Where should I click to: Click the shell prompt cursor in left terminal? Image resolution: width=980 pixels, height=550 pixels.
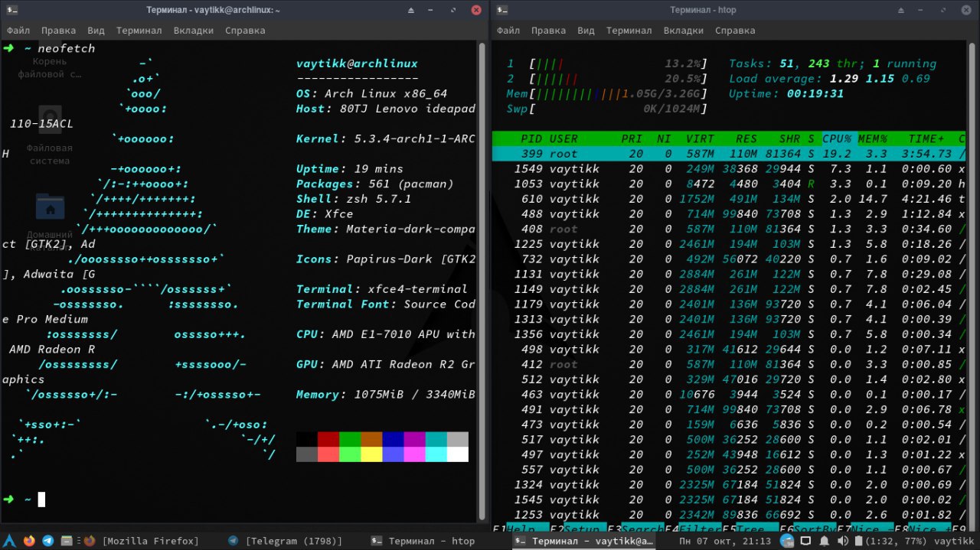[42, 500]
